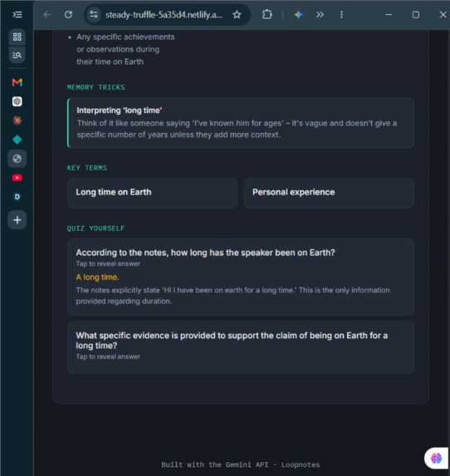Select the 'Interpreting long time' memory trick card
The image size is (450, 476).
[x=241, y=123]
